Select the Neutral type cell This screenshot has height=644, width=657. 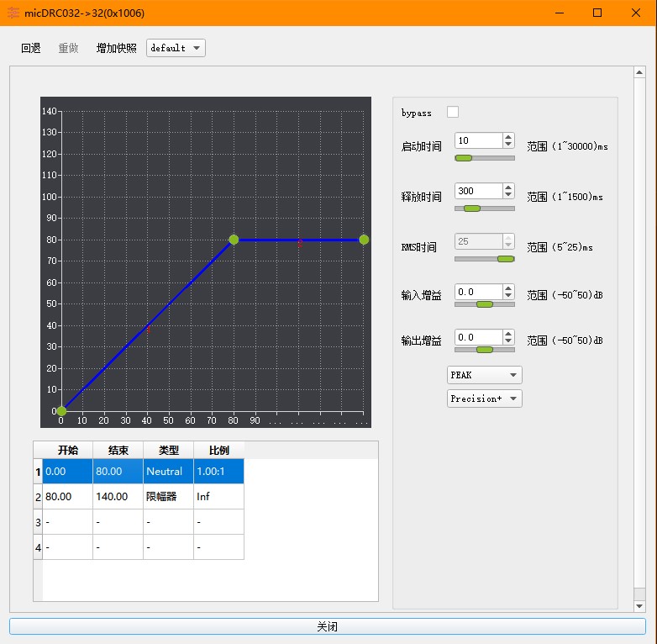tap(168, 472)
